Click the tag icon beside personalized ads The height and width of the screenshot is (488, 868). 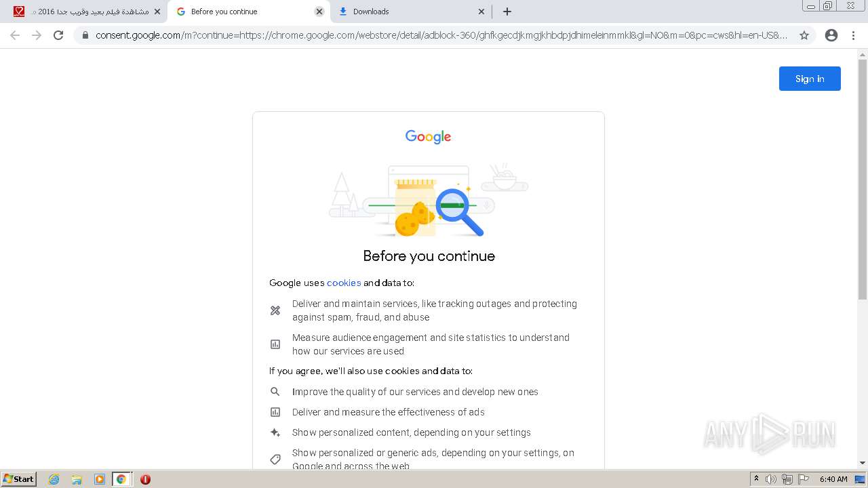275,460
